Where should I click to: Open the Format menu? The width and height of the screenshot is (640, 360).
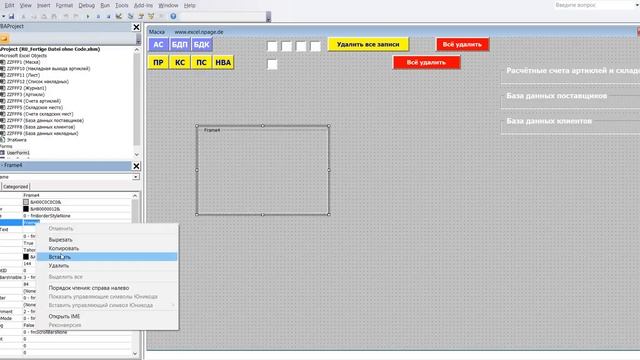click(64, 5)
